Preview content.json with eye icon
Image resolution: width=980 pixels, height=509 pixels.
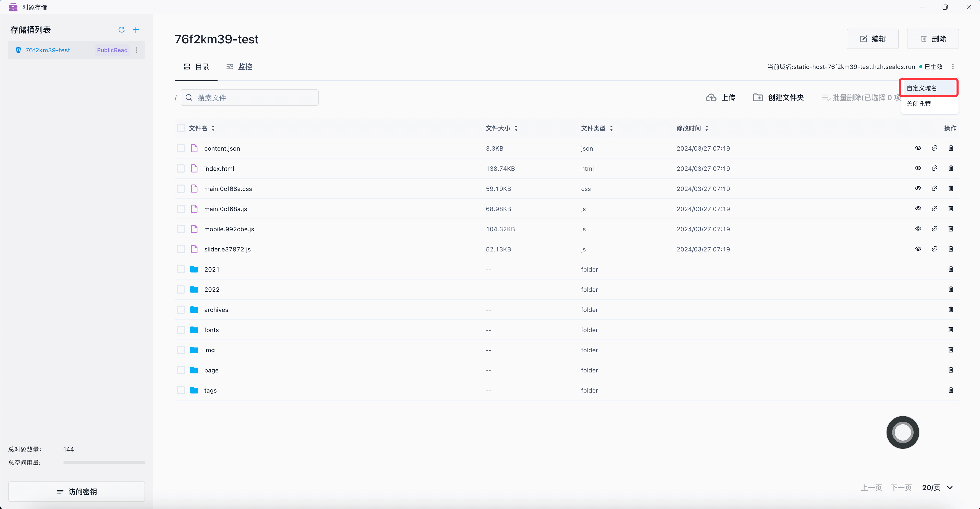918,148
